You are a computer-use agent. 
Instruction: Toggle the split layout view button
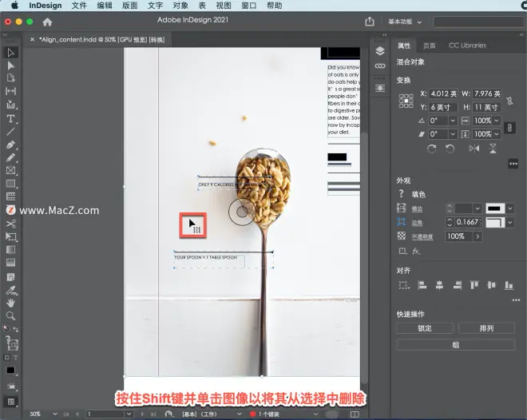(x=355, y=414)
